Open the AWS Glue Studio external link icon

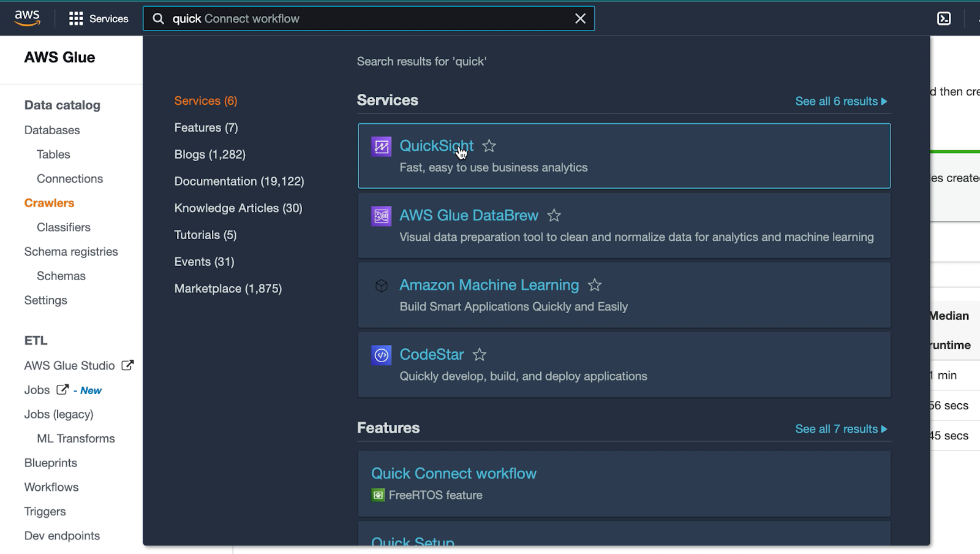[x=127, y=365]
